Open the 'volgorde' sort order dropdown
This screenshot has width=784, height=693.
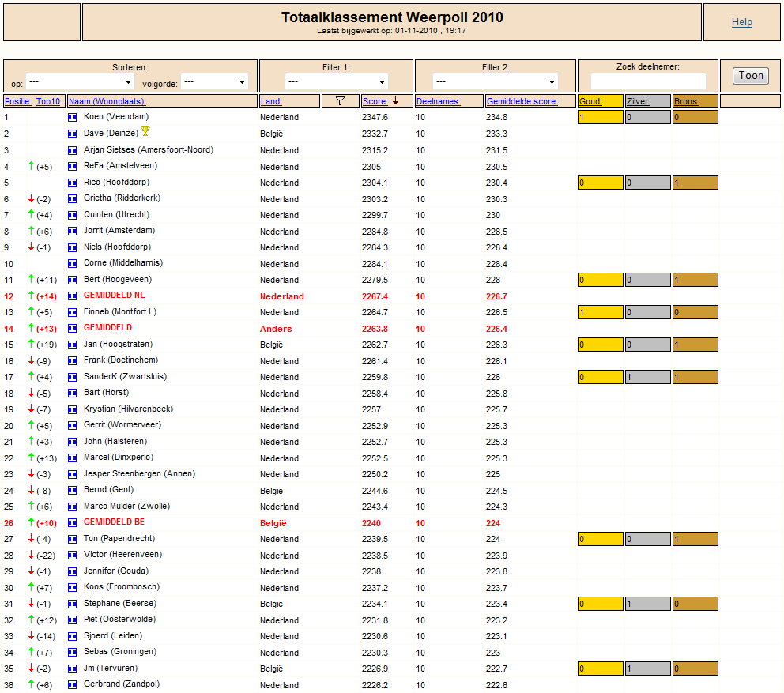(214, 82)
